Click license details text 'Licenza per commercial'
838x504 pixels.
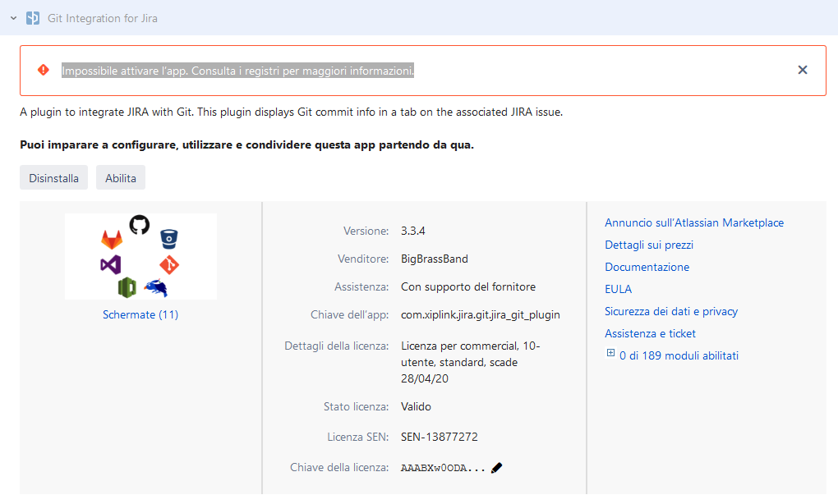tap(470, 363)
